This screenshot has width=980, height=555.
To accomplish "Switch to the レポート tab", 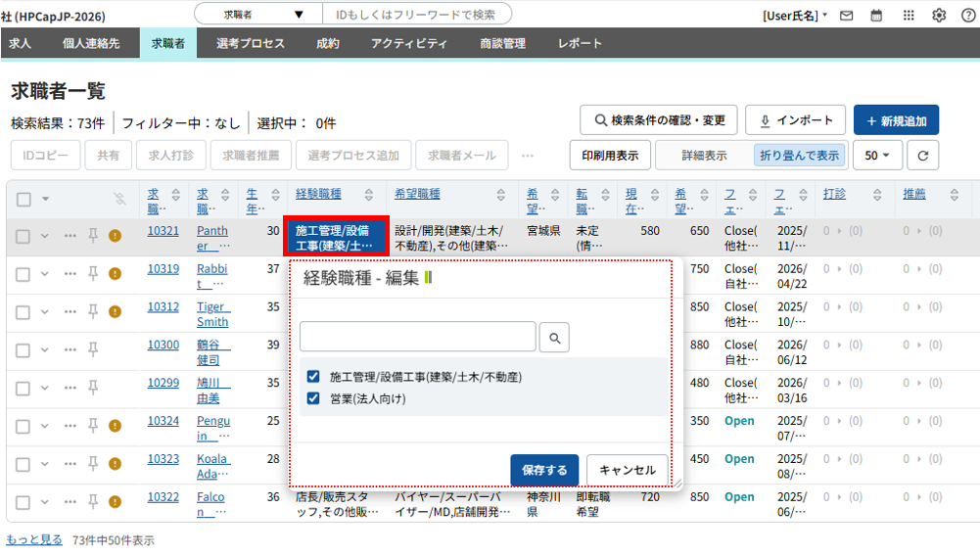I will (580, 43).
